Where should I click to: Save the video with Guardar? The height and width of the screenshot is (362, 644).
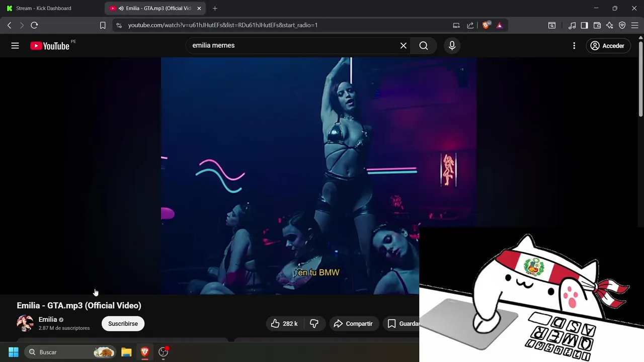(x=403, y=324)
